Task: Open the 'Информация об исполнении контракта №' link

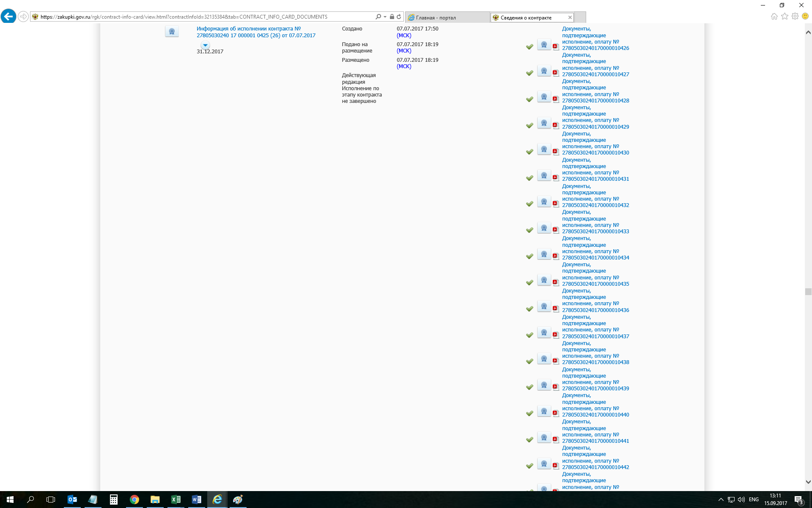Action: tap(256, 32)
